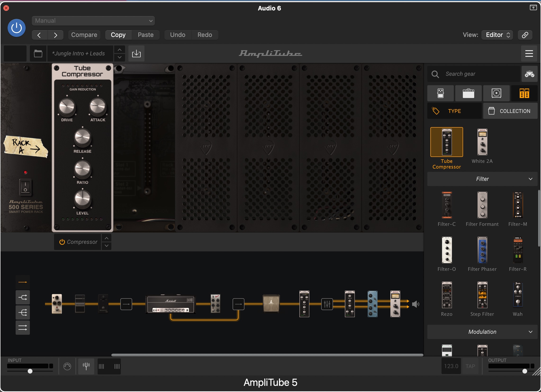Select the single series signal routing
Screen dimensions: 541x392
pos(23,282)
